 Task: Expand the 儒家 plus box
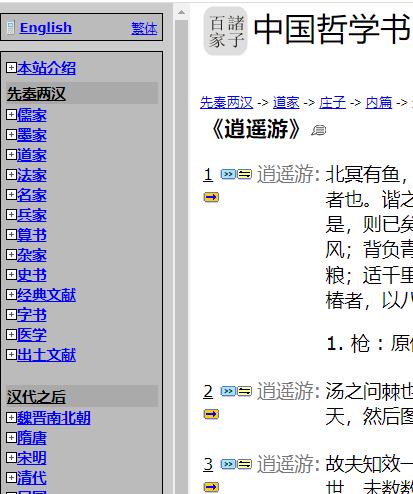point(11,115)
